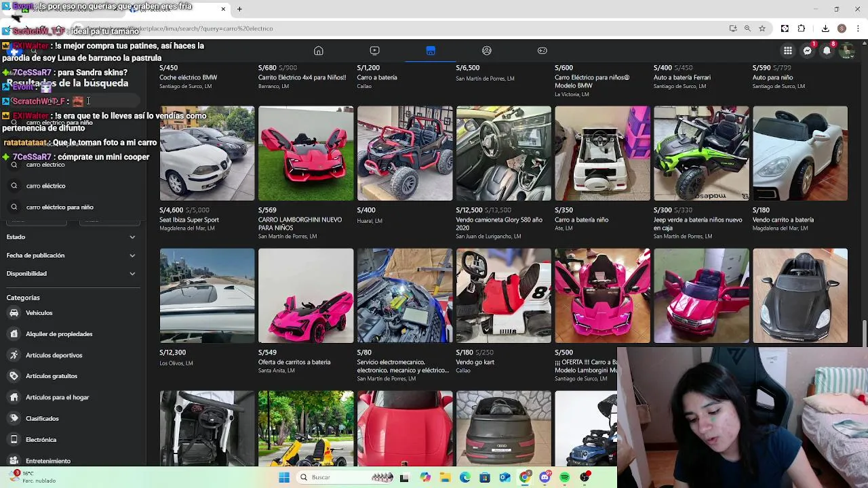Open File Explorer from the taskbar

pos(445,477)
